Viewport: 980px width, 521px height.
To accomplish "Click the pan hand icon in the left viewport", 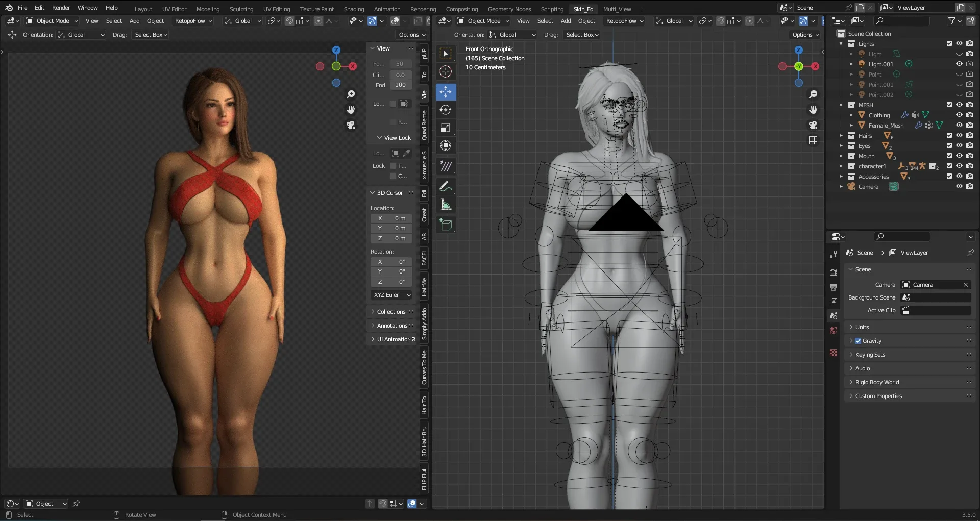I will click(351, 110).
